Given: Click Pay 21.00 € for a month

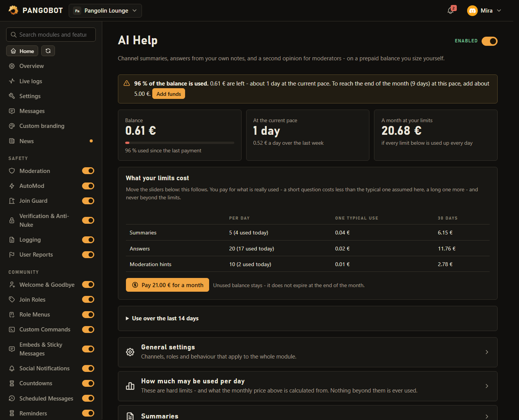Looking at the screenshot, I should pyautogui.click(x=168, y=285).
